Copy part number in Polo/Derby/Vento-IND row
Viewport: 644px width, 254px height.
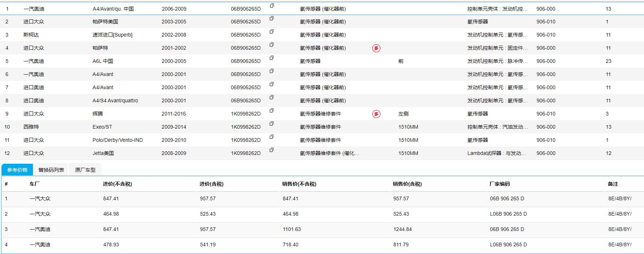click(x=272, y=137)
